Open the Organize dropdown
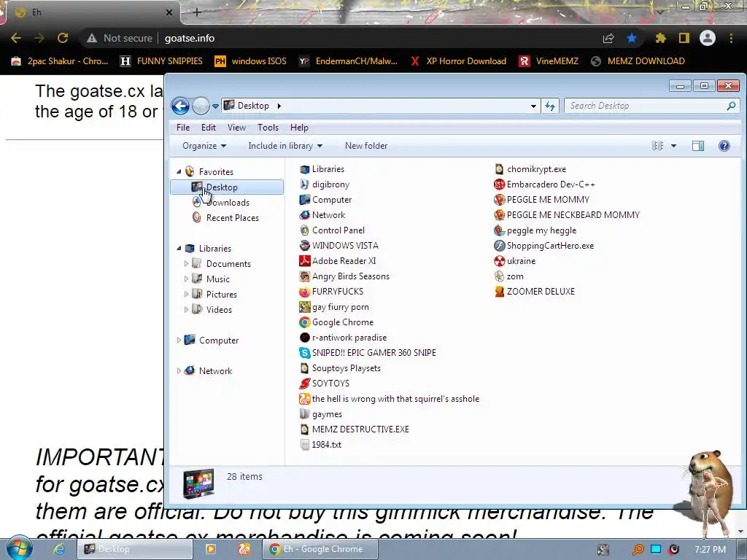Viewport: 747px width, 560px height. (x=204, y=146)
